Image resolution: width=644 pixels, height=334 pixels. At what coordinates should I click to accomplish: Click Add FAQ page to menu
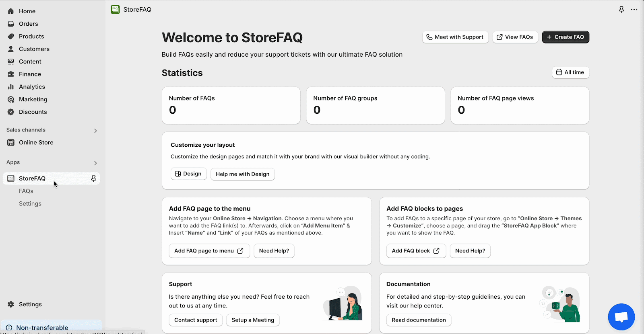[x=209, y=251]
